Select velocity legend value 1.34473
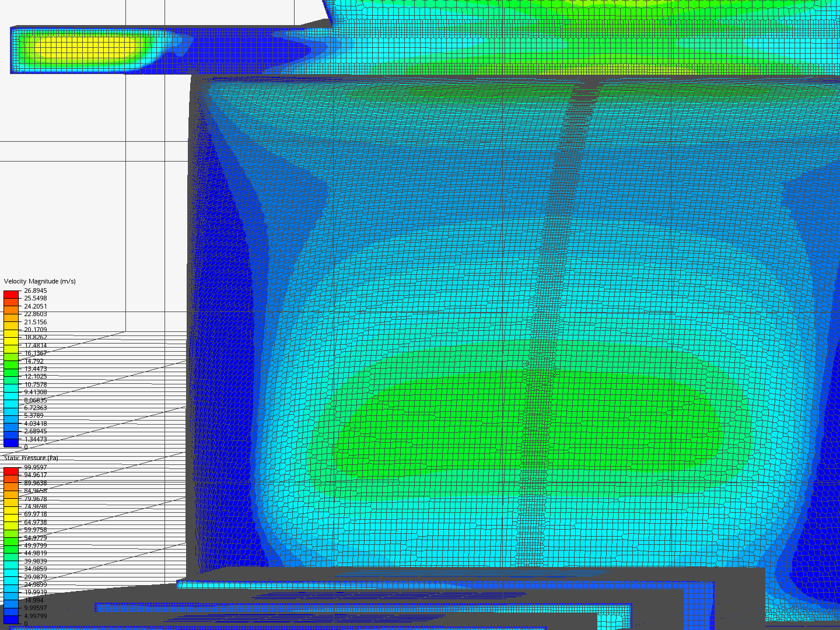The width and height of the screenshot is (840, 630). pos(36,439)
